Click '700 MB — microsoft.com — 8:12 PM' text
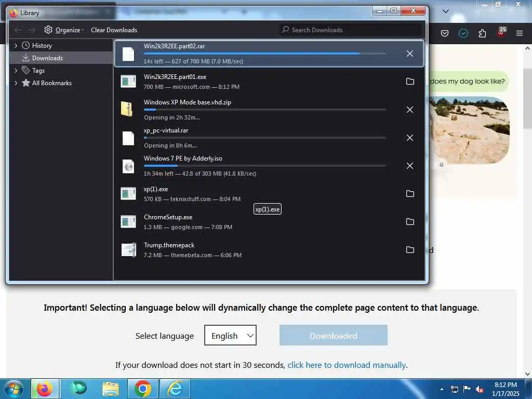 [192, 87]
